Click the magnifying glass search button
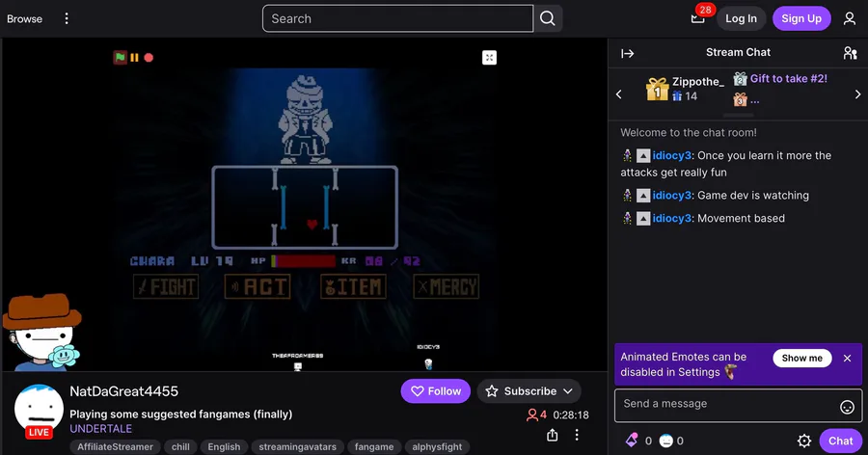Screen dimensions: 868x455 click(x=548, y=19)
